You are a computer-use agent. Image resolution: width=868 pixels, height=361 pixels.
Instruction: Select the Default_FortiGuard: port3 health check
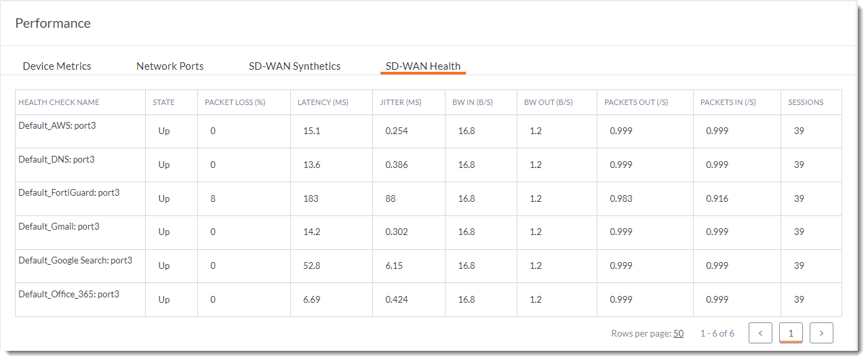(x=68, y=193)
